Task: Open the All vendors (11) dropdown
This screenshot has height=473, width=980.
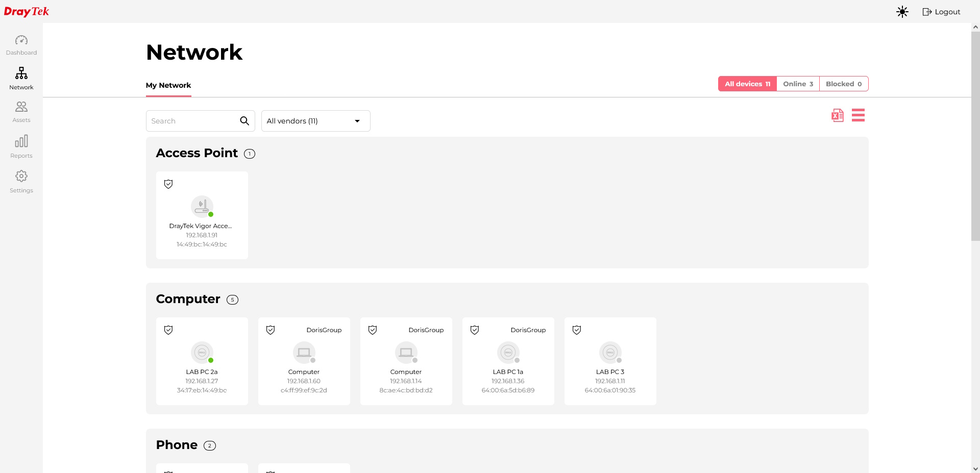Action: [315, 121]
